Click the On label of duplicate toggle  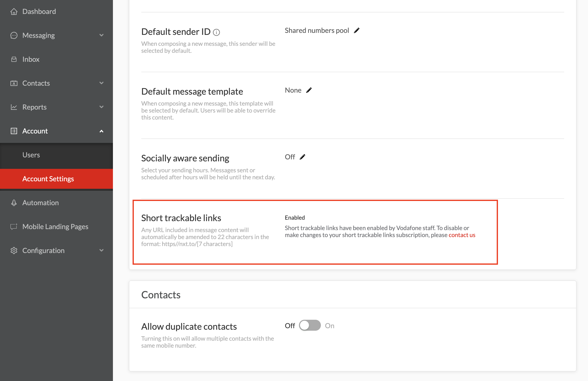coord(330,326)
